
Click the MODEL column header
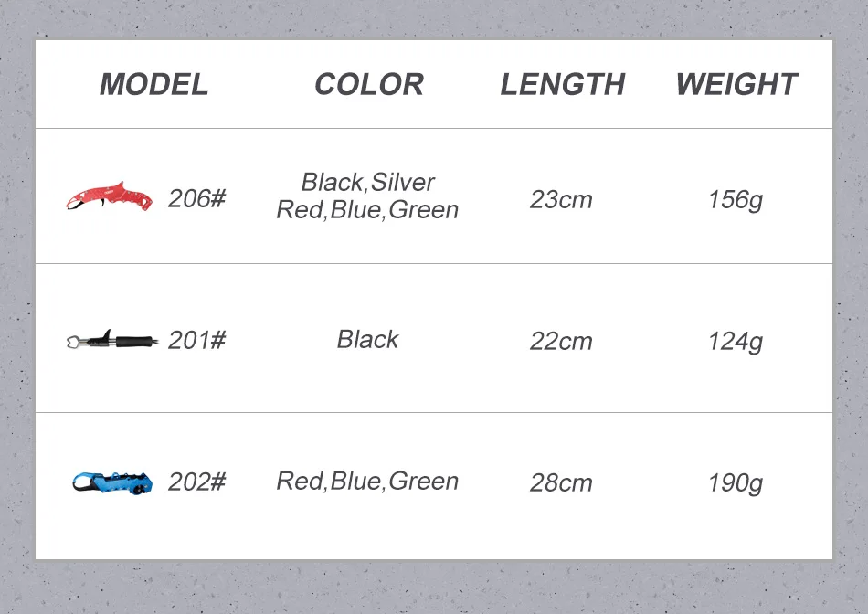(x=153, y=84)
